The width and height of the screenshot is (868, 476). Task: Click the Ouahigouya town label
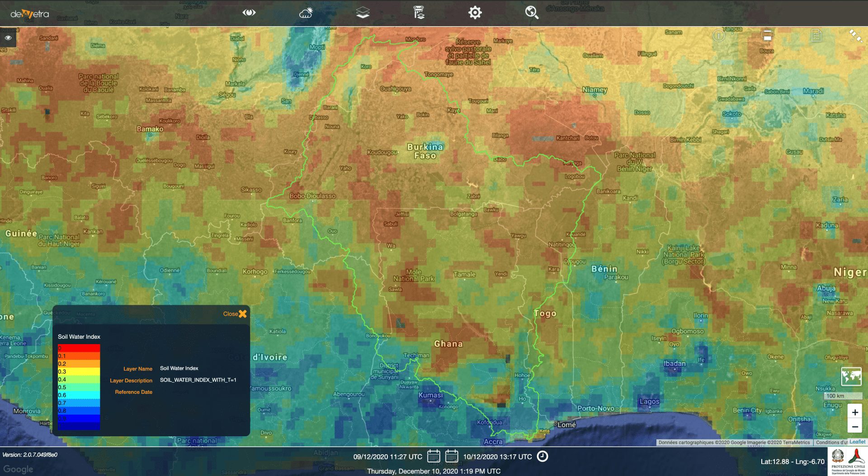396,89
